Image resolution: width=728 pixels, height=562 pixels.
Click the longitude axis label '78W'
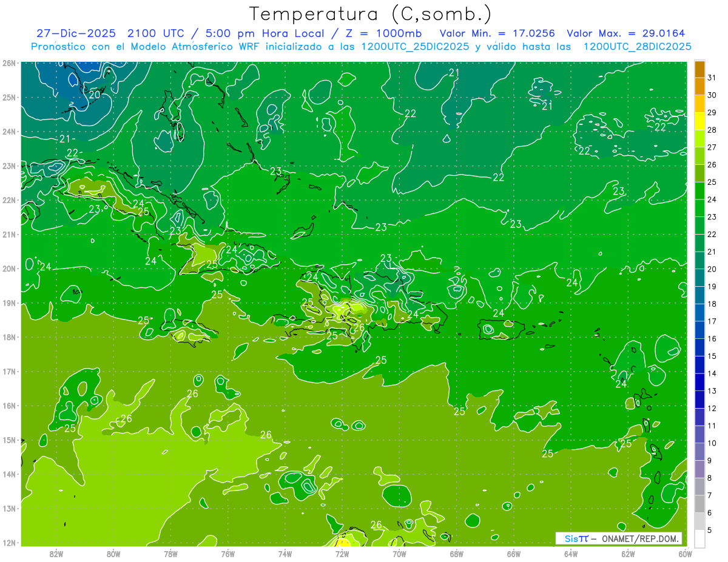click(170, 554)
